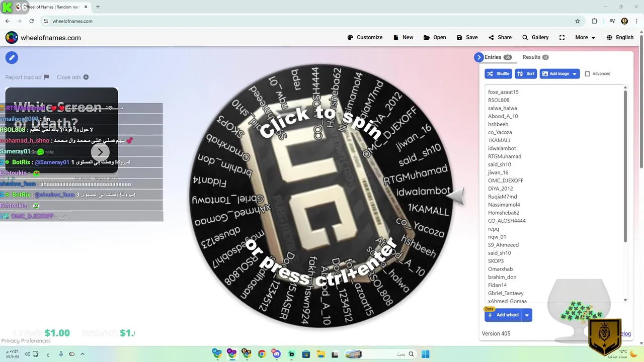644x362 pixels.
Task: Save the current wheel
Action: pos(467,38)
